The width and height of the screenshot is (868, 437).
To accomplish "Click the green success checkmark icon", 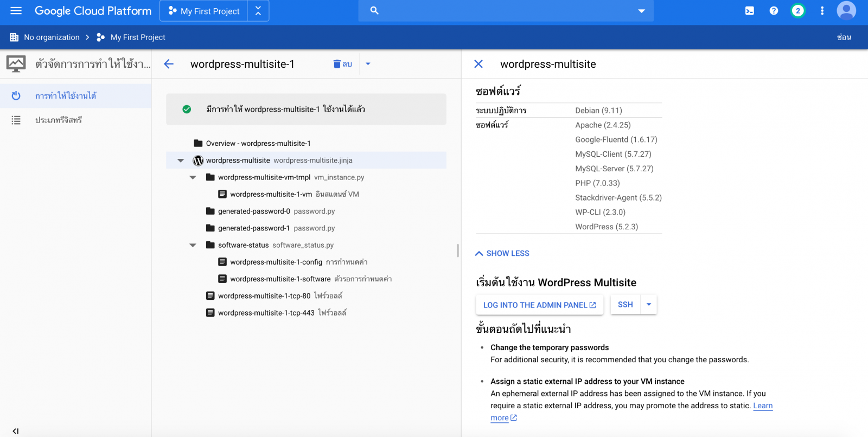I will click(x=187, y=110).
